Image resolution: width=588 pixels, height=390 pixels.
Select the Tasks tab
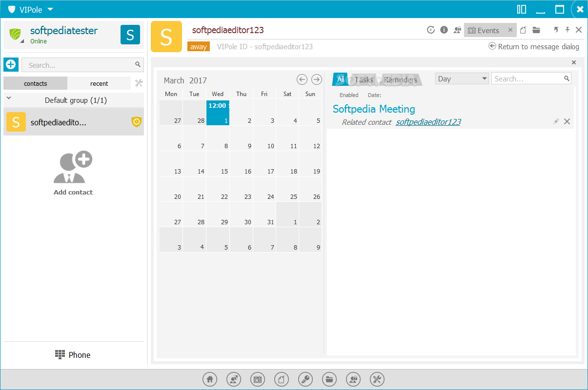(x=364, y=79)
